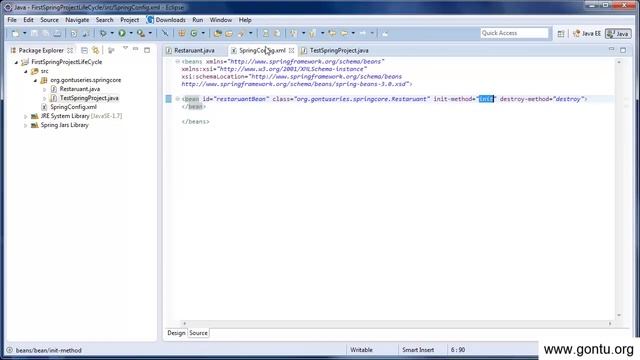This screenshot has height=360, width=640.
Task: Switch to the Java perspective
Action: [x=618, y=34]
